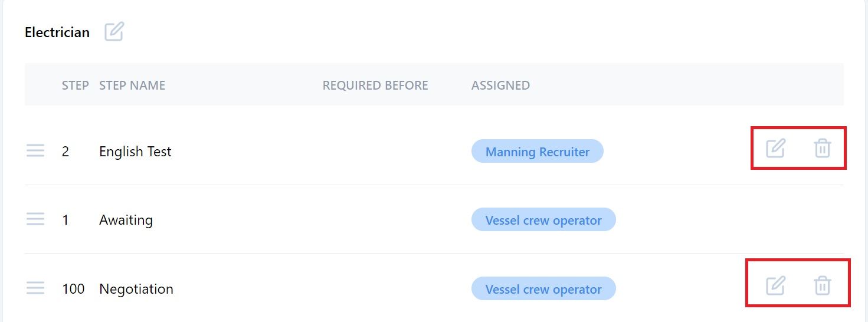Edit the English Test step

click(x=775, y=148)
